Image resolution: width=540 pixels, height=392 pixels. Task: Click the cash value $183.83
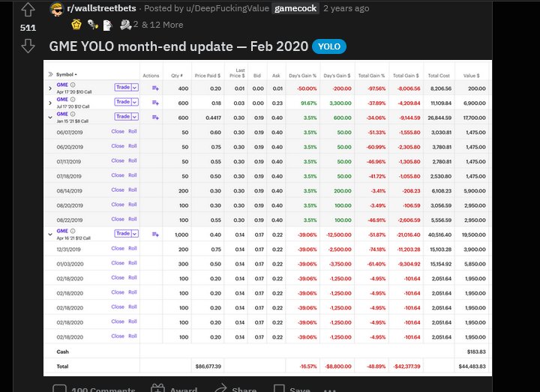tap(476, 352)
